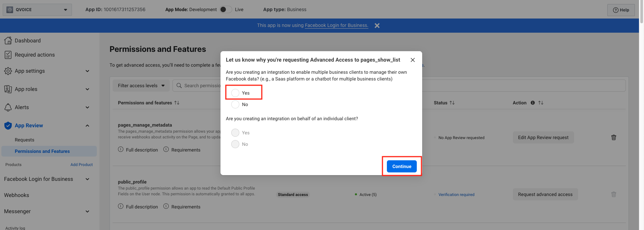Click Request advanced access for public_profile
The height and width of the screenshot is (230, 644).
pyautogui.click(x=545, y=194)
